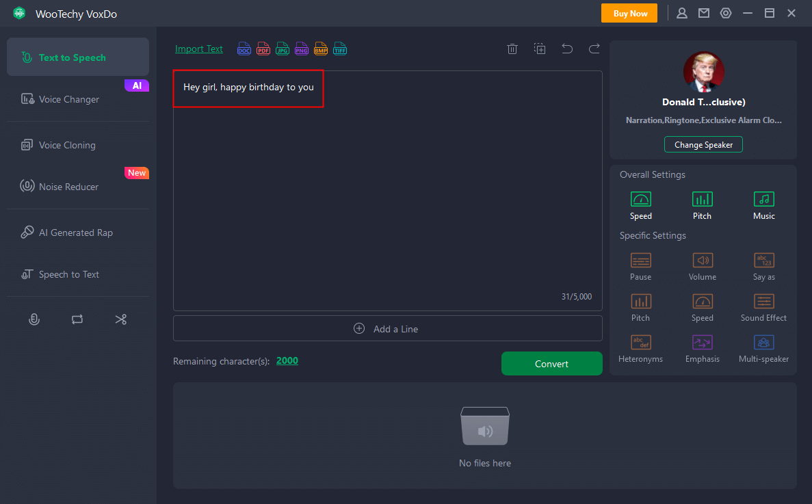Screen dimensions: 812x504
Task: Click the Import Text link
Action: (199, 49)
